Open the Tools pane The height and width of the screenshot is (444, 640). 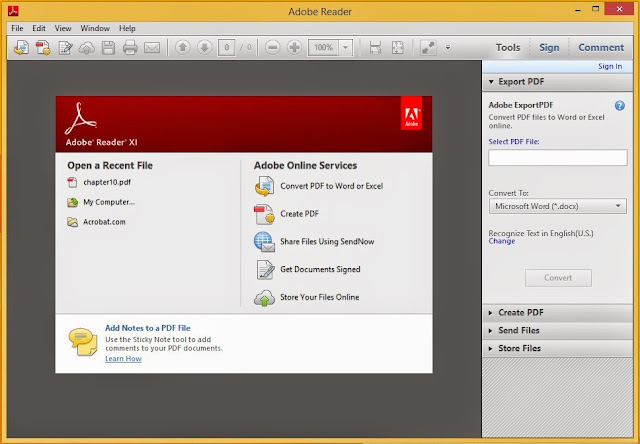click(x=508, y=48)
